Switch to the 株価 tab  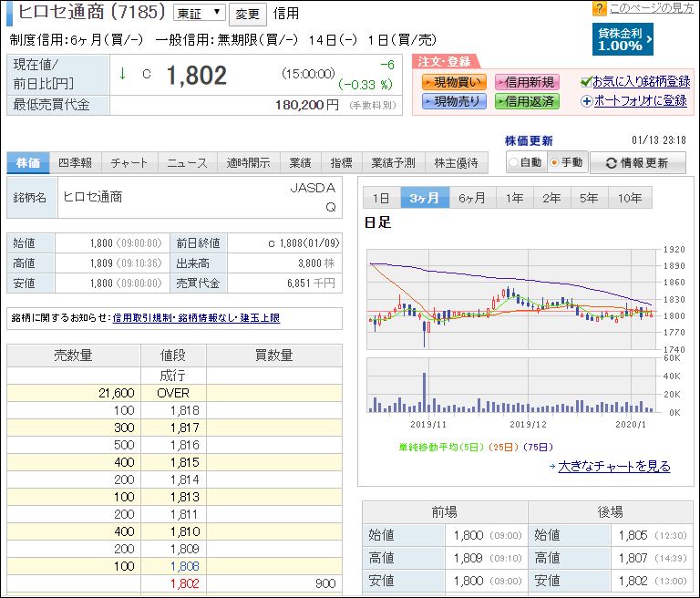(28, 163)
